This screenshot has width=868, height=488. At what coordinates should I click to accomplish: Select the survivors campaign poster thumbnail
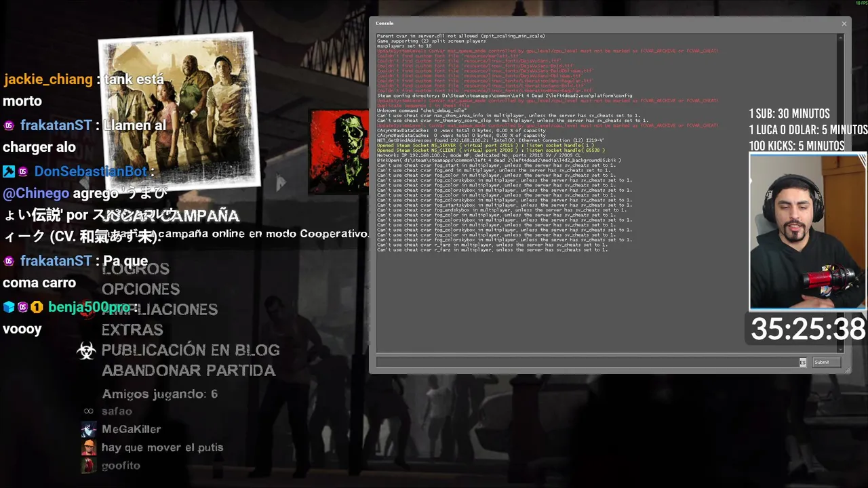(178, 112)
